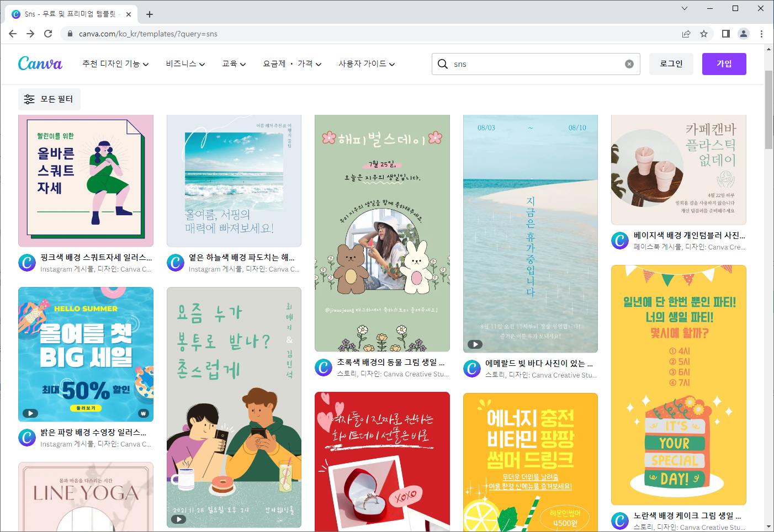Expand the 비즈니스 menu
Image resolution: width=774 pixels, height=532 pixels.
185,64
